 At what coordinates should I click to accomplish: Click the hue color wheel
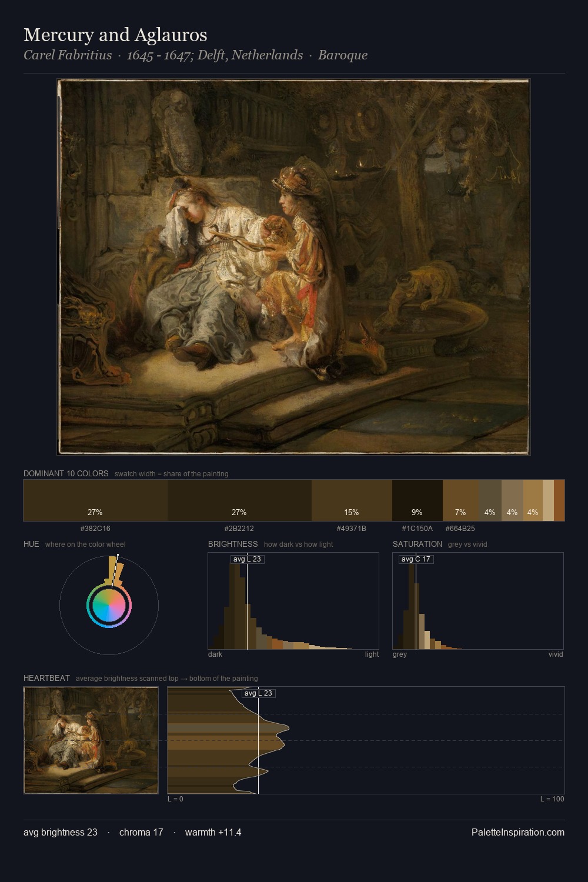coord(109,605)
